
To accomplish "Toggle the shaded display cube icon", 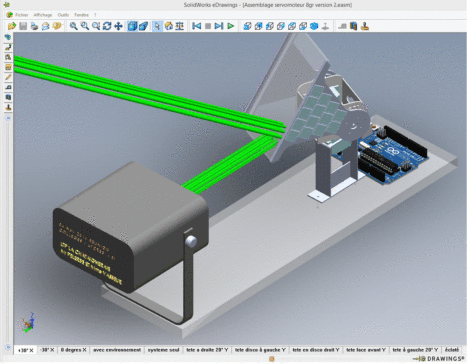I will [x=132, y=26].
